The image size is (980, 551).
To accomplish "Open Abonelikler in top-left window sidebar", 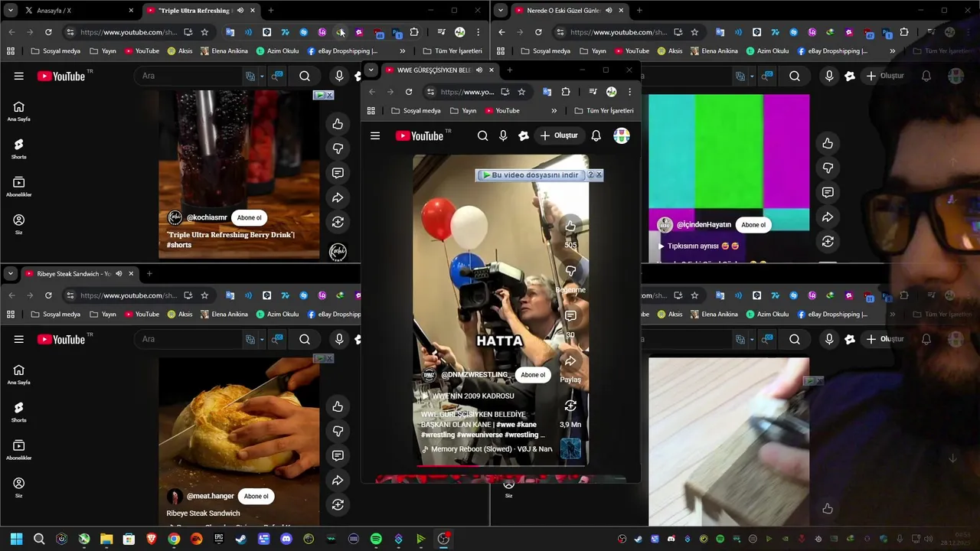I will click(x=18, y=187).
